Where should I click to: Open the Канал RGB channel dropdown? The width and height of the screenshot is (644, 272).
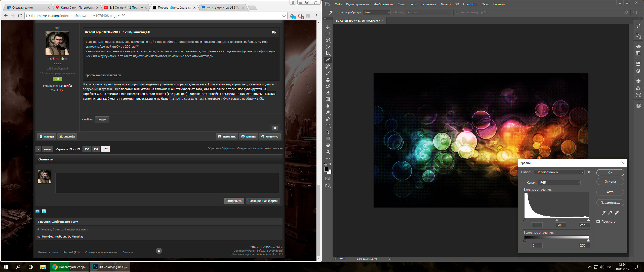point(559,182)
